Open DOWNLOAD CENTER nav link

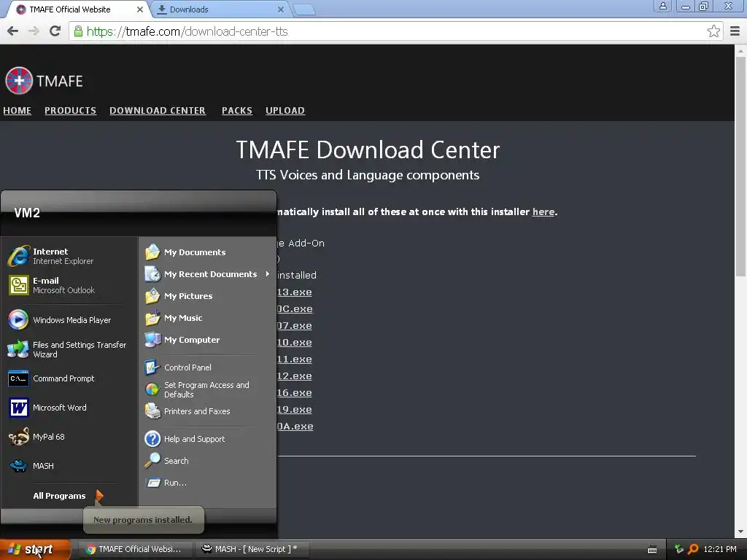click(158, 111)
